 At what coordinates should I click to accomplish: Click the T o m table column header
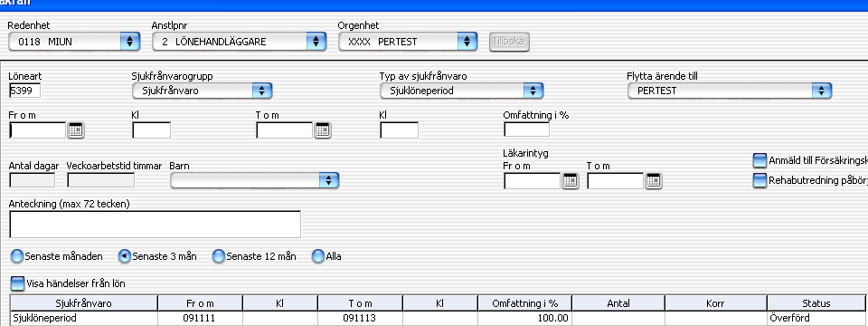361,303
